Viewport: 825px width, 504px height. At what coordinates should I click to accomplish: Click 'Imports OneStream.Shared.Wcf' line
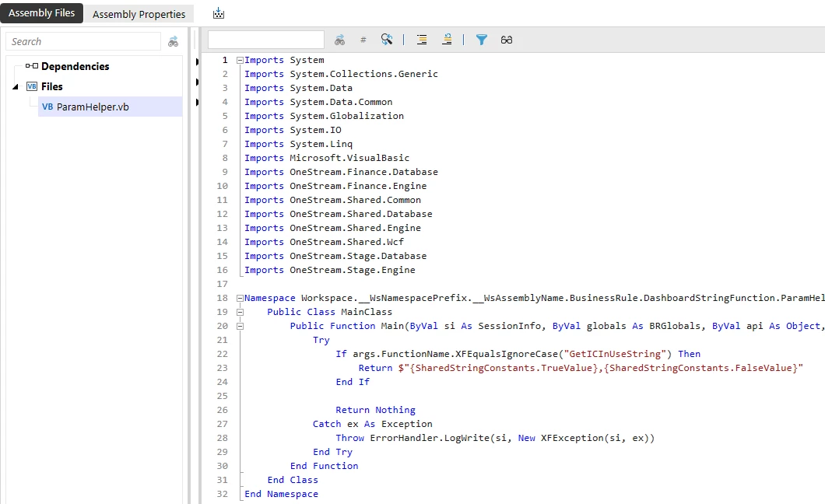click(x=324, y=242)
